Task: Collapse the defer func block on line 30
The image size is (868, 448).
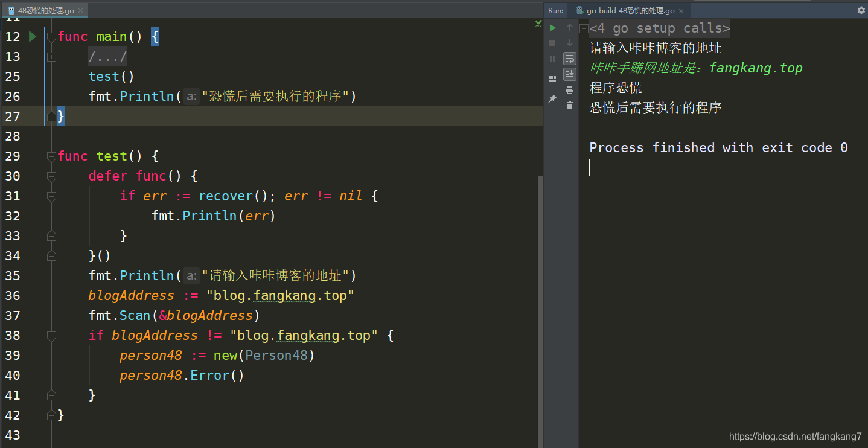Action: click(x=51, y=176)
